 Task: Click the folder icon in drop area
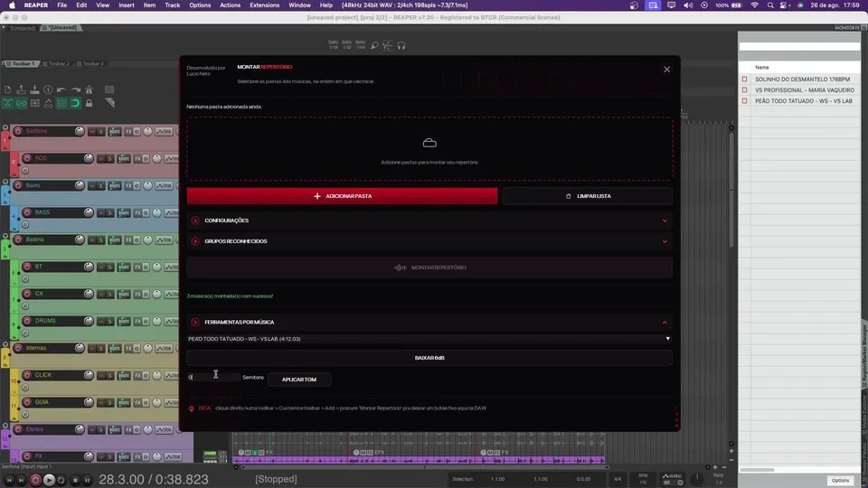(x=429, y=143)
